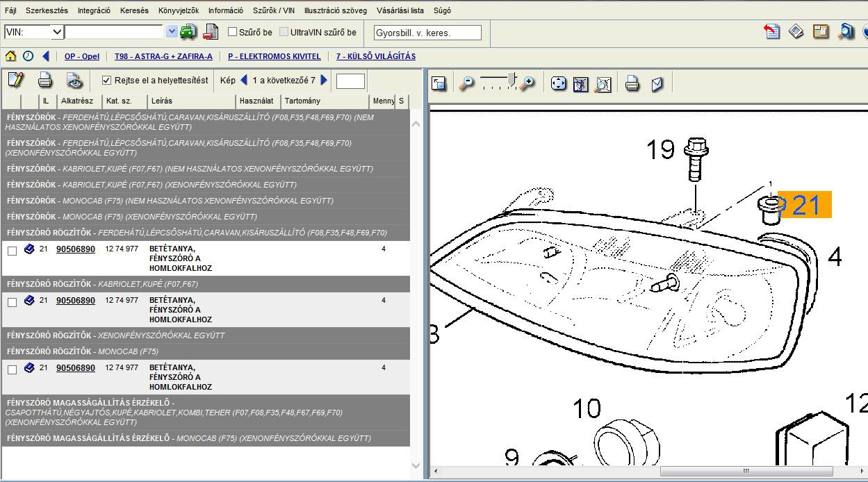Open the VIN type dropdown
The width and height of the screenshot is (868, 482).
pos(57,32)
